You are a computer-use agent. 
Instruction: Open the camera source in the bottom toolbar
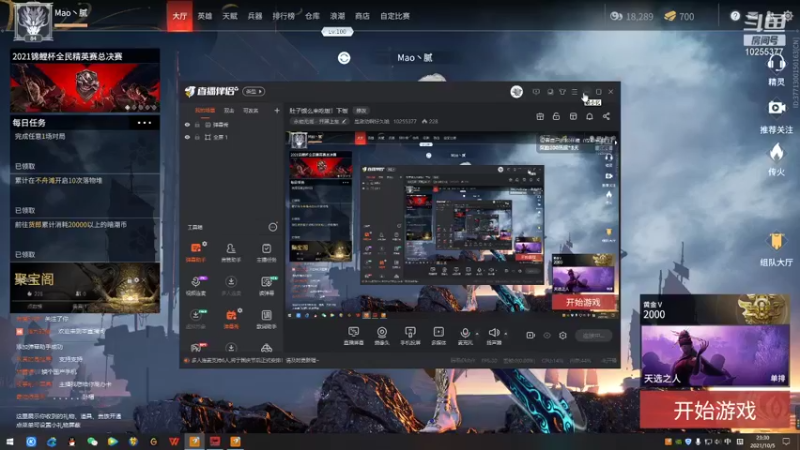[382, 335]
